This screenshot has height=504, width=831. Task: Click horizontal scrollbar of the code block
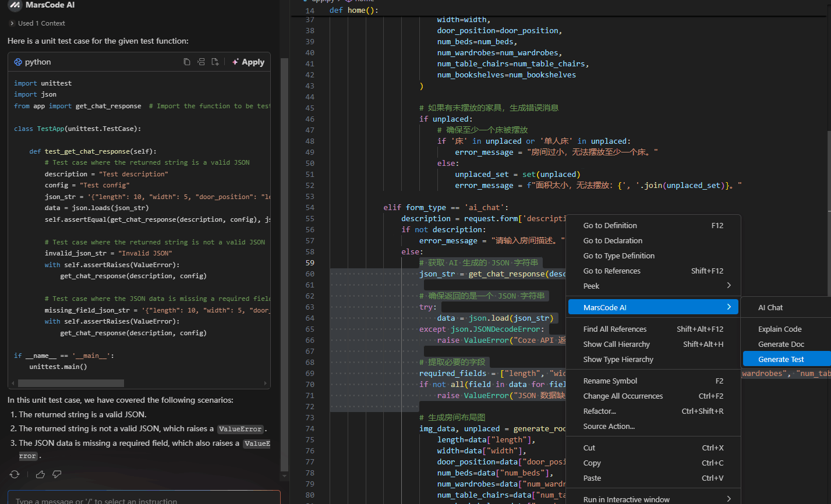[71, 383]
